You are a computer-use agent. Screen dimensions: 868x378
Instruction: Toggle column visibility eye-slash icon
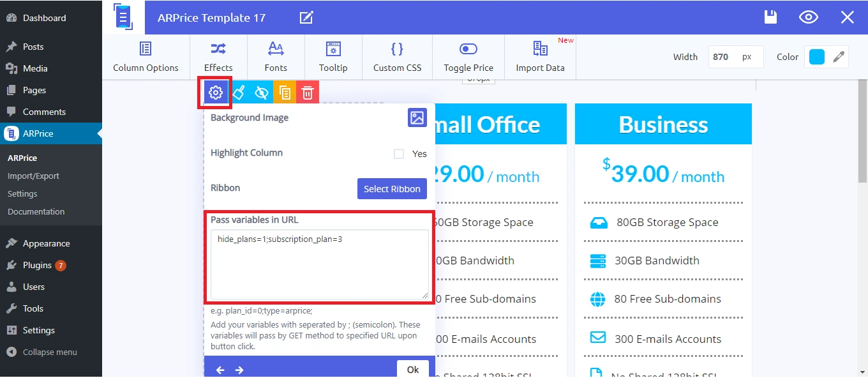(x=262, y=93)
